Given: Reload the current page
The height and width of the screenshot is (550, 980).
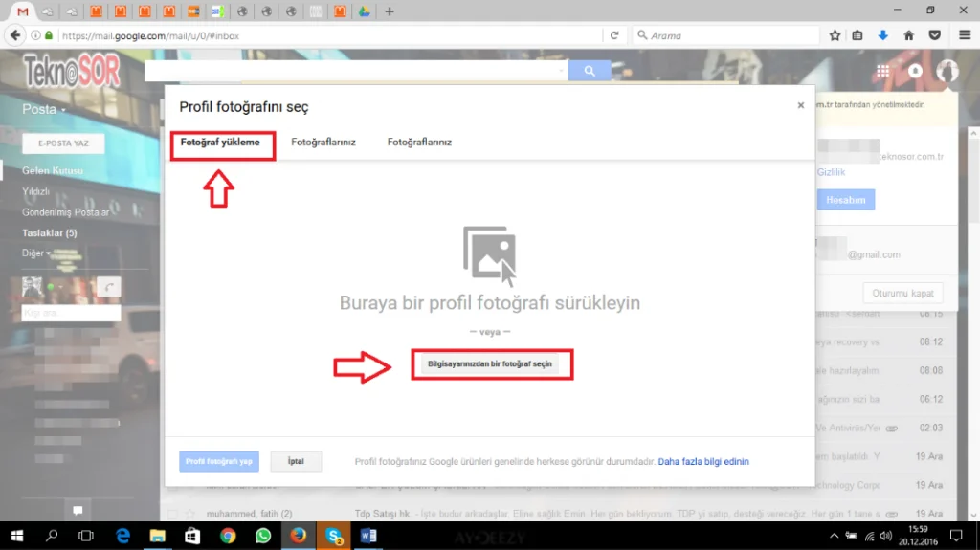Looking at the screenshot, I should (x=614, y=35).
